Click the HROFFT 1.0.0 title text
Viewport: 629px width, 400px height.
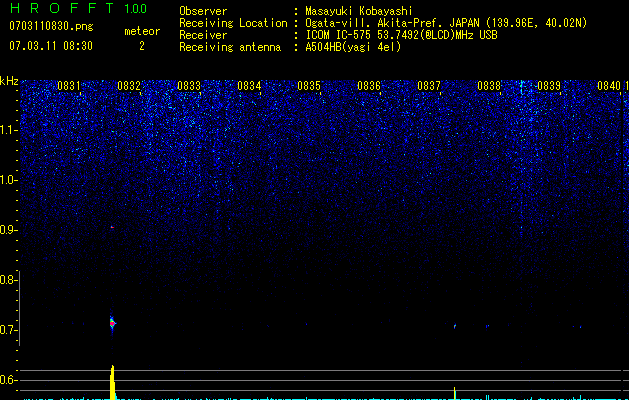(79, 8)
